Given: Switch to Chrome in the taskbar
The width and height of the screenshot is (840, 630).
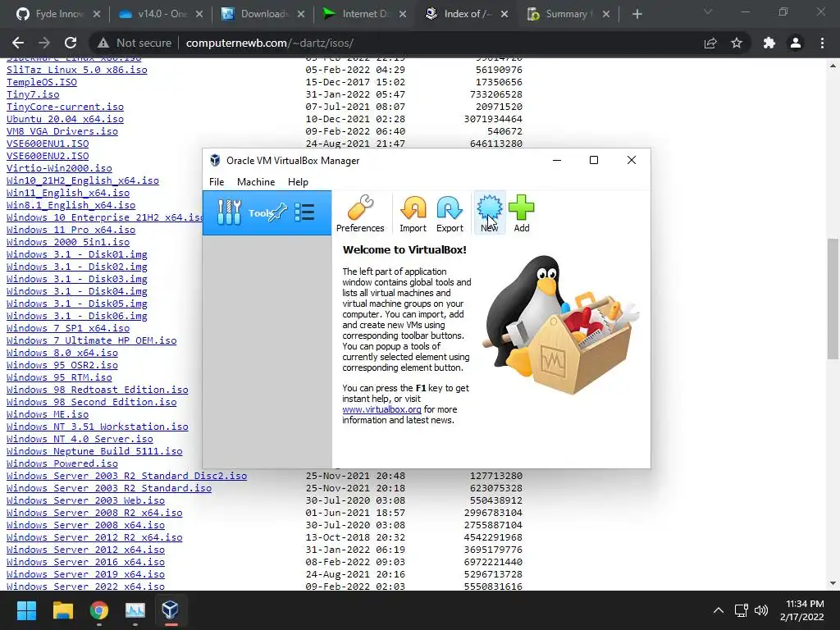Looking at the screenshot, I should click(99, 610).
